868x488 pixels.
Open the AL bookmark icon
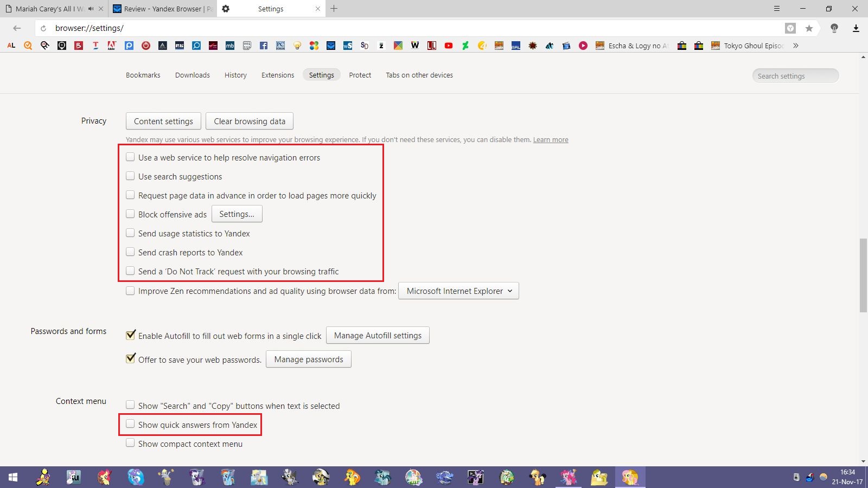tap(11, 46)
